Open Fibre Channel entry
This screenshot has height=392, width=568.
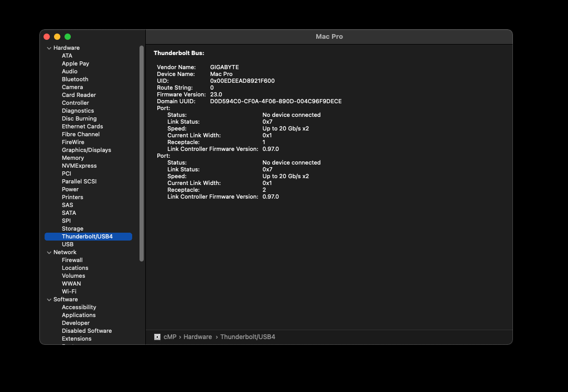[x=81, y=134]
